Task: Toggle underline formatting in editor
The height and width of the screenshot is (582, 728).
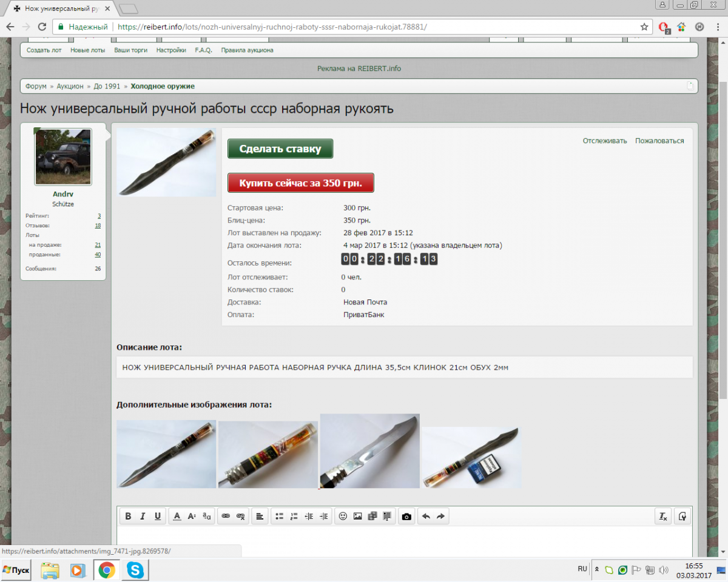Action: (158, 517)
